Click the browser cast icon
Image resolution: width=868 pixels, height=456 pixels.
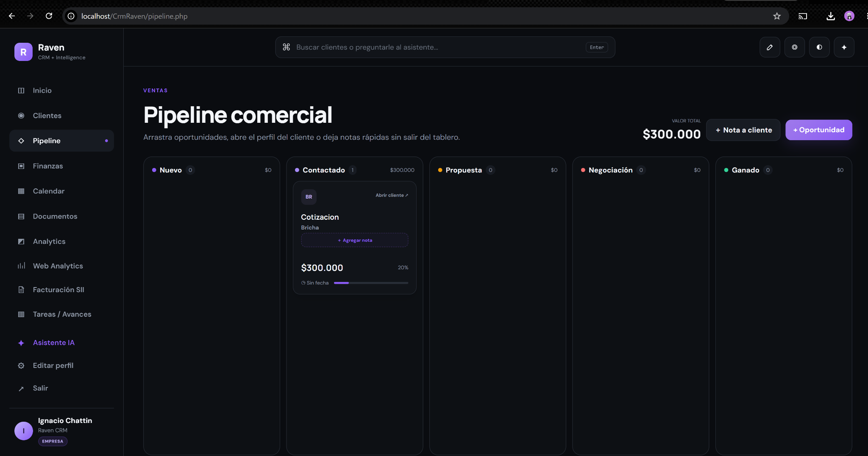point(803,16)
